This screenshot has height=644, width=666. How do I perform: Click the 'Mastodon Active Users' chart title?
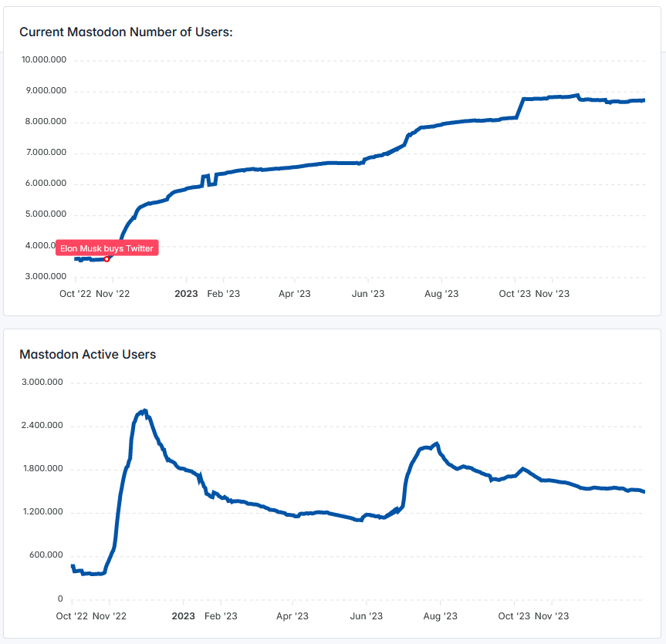(x=88, y=355)
